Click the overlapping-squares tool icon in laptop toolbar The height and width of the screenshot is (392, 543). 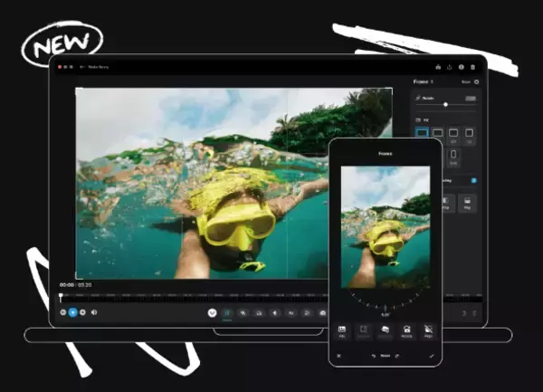(x=243, y=313)
